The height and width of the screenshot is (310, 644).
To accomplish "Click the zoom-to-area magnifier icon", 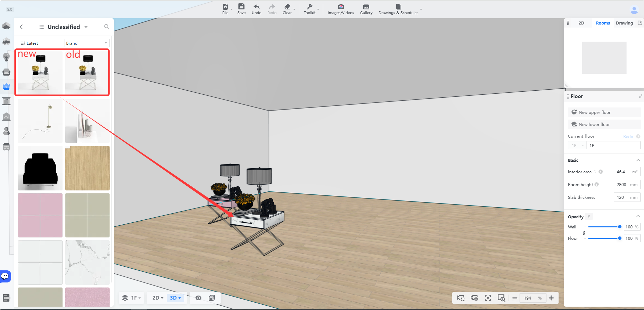I will coord(501,298).
